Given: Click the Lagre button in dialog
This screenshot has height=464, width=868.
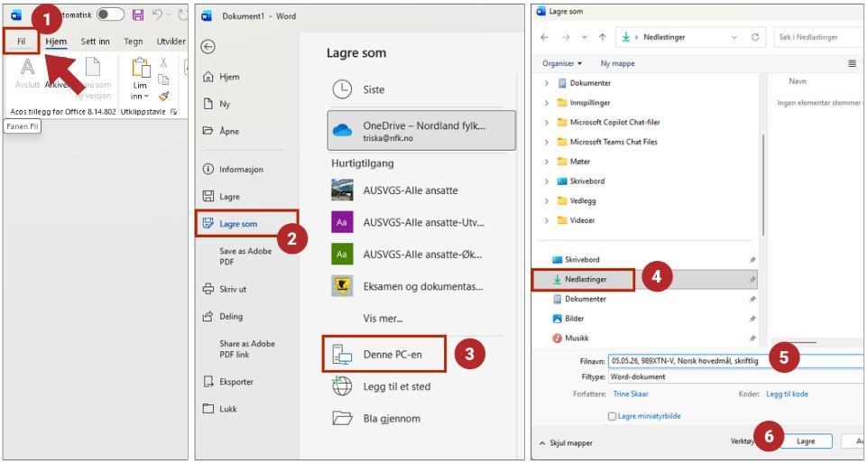Looking at the screenshot, I should (x=806, y=441).
